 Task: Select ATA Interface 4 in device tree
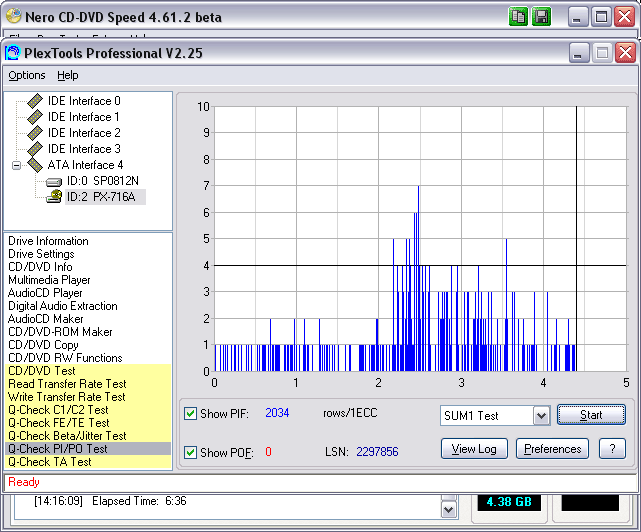pos(85,165)
